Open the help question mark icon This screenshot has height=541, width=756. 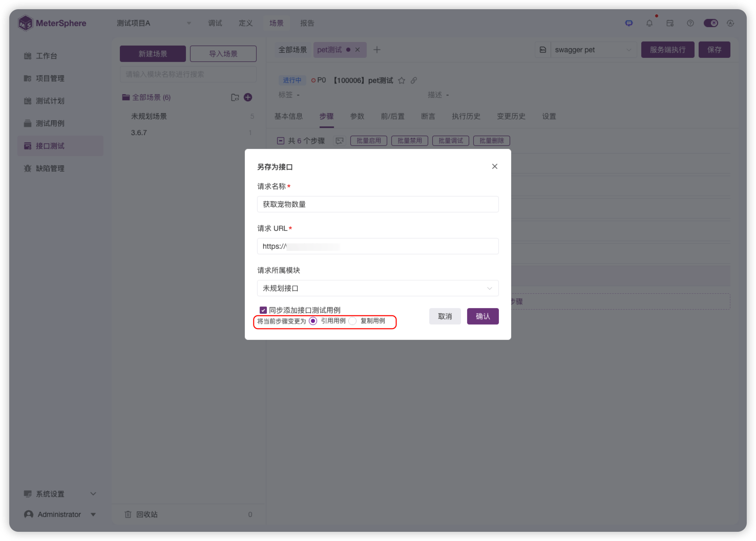[690, 23]
